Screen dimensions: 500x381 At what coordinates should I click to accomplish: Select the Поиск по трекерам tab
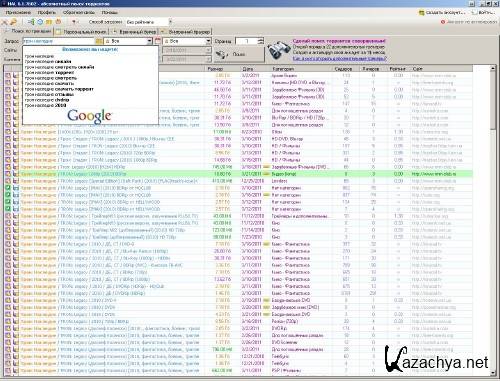tap(27, 31)
